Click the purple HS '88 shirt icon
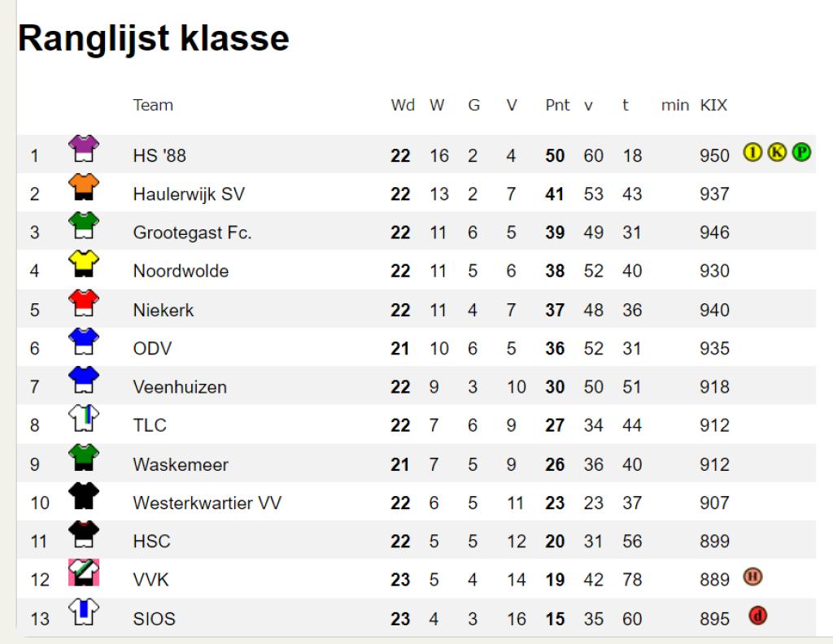This screenshot has width=833, height=644. click(x=84, y=149)
